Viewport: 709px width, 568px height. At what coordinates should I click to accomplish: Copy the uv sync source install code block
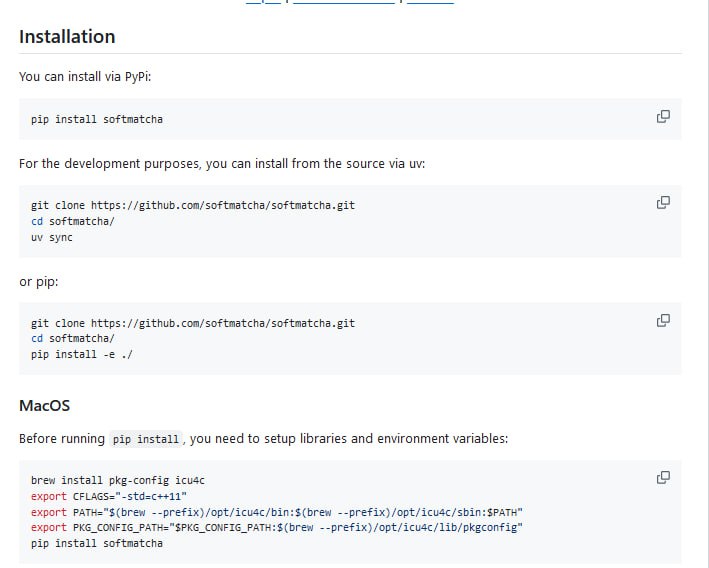coord(662,203)
